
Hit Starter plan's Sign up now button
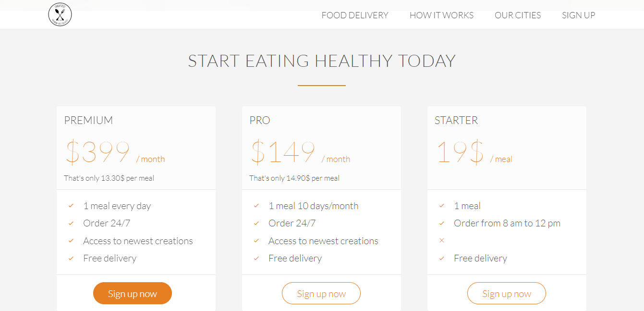tap(507, 294)
